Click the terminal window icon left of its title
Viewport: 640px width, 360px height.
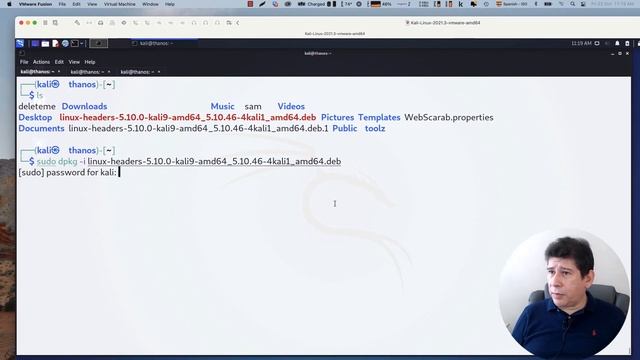[x=22, y=53]
